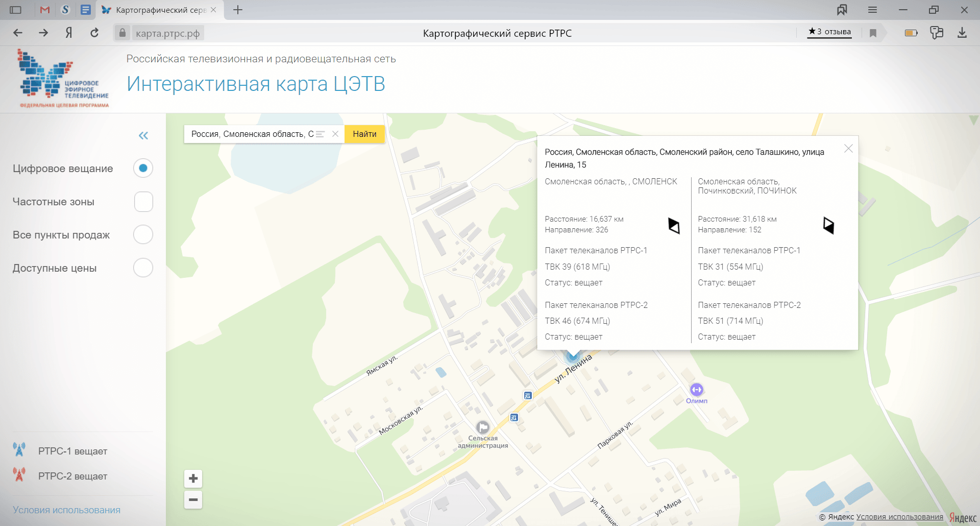Open Yandex home page button

[x=69, y=33]
